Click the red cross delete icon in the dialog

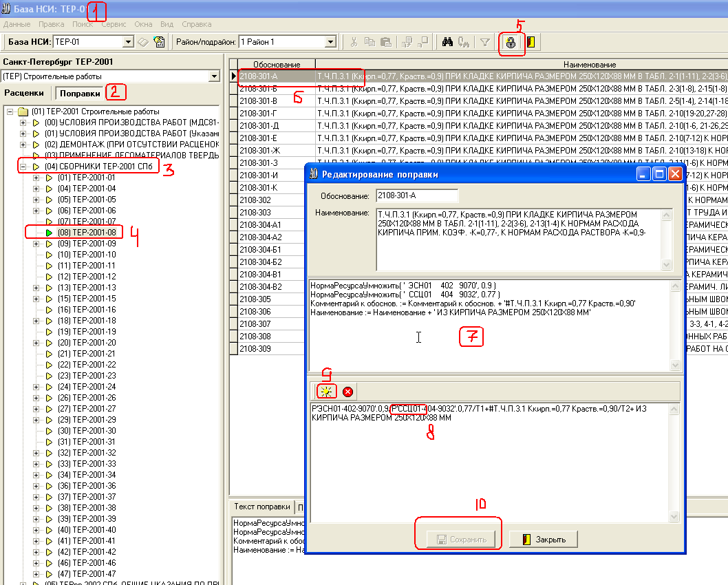click(347, 392)
